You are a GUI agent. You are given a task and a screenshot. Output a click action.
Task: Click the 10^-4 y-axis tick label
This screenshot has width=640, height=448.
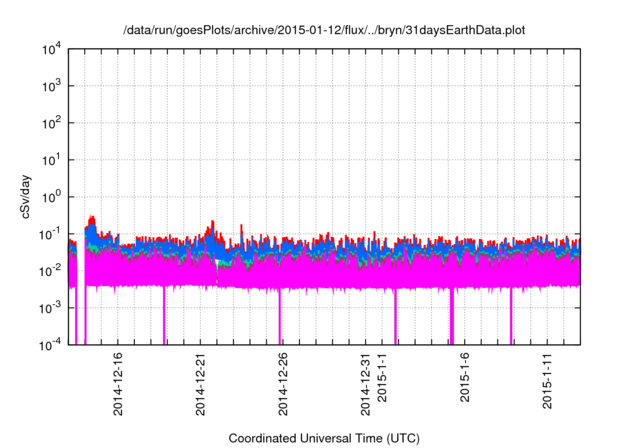[x=51, y=346]
